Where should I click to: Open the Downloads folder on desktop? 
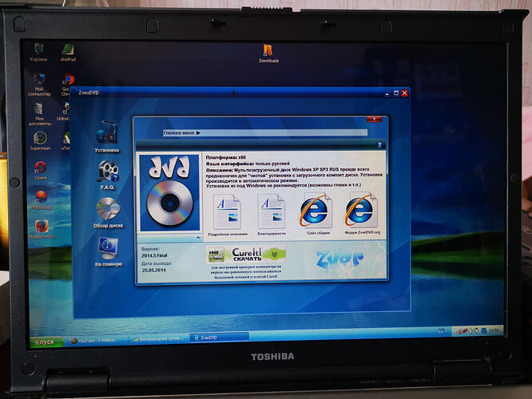tap(268, 53)
